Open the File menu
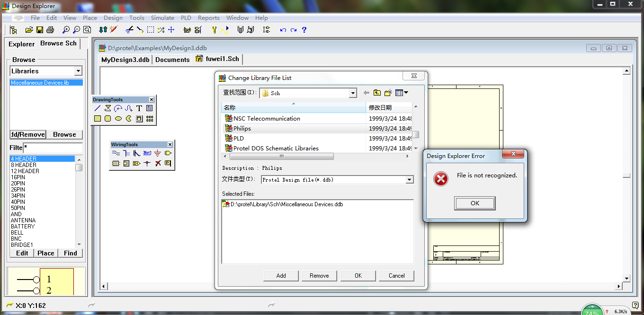Screen dimensions: 644x315 coord(35,18)
